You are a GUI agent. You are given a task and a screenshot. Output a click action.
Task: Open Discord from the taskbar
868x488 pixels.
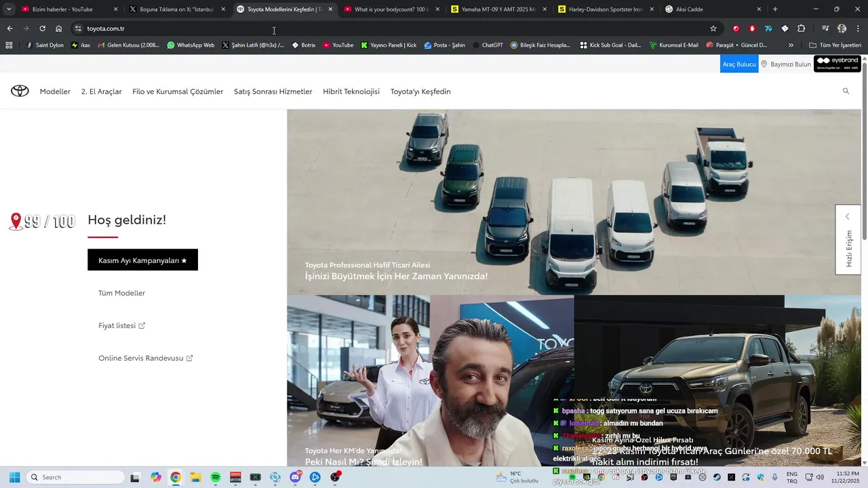[296, 477]
